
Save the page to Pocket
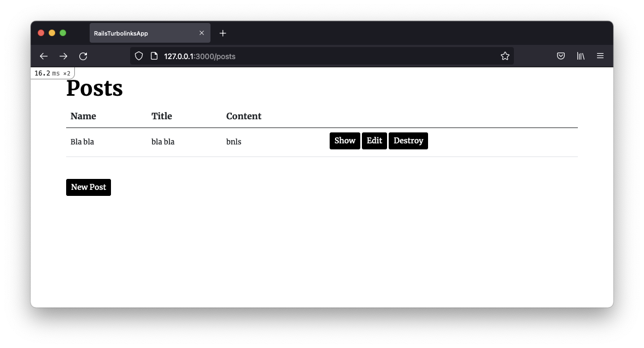pyautogui.click(x=561, y=56)
